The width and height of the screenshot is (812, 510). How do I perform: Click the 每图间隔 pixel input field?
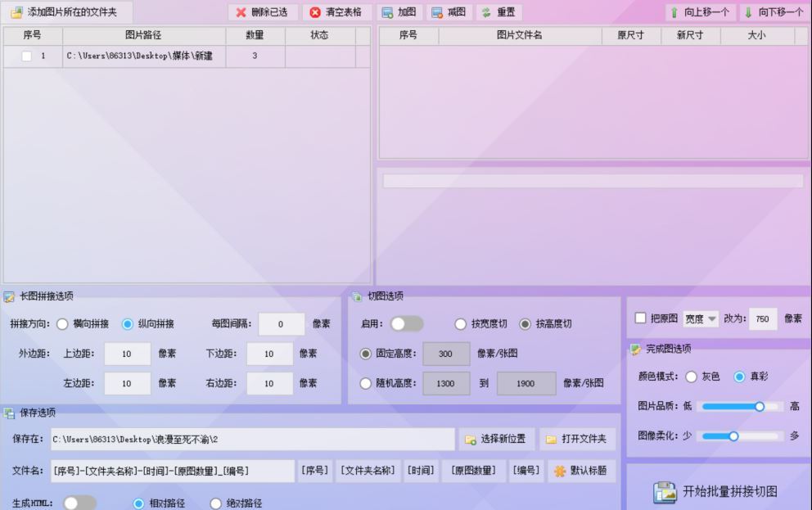tap(282, 324)
